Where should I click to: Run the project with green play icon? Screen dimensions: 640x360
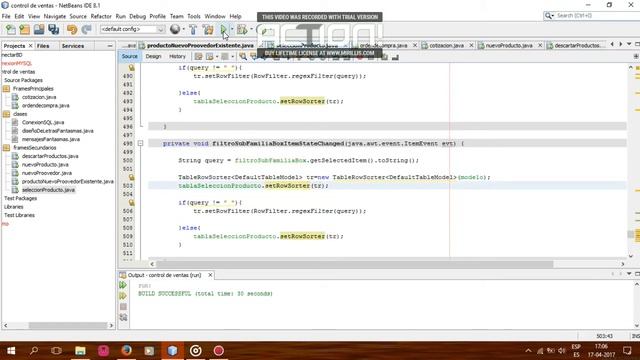pyautogui.click(x=224, y=29)
